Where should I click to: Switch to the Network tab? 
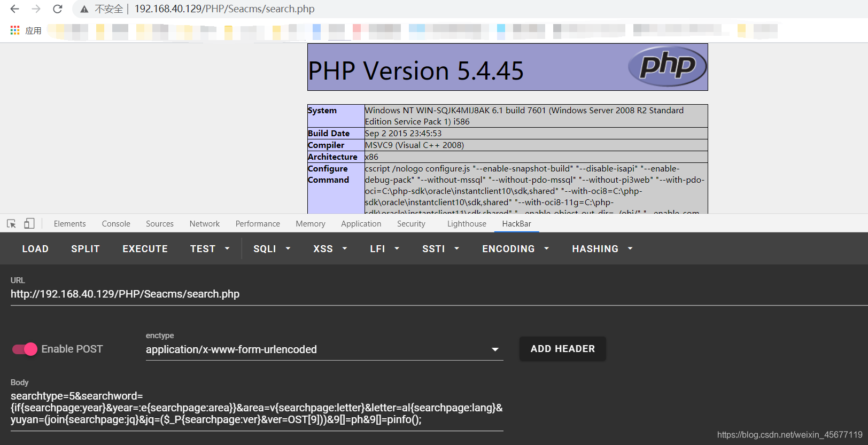click(205, 224)
